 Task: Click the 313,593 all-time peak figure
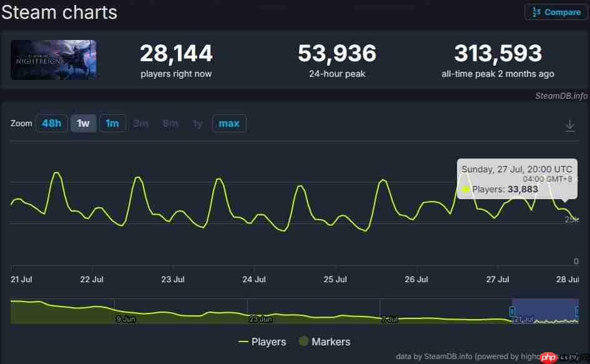(x=498, y=53)
